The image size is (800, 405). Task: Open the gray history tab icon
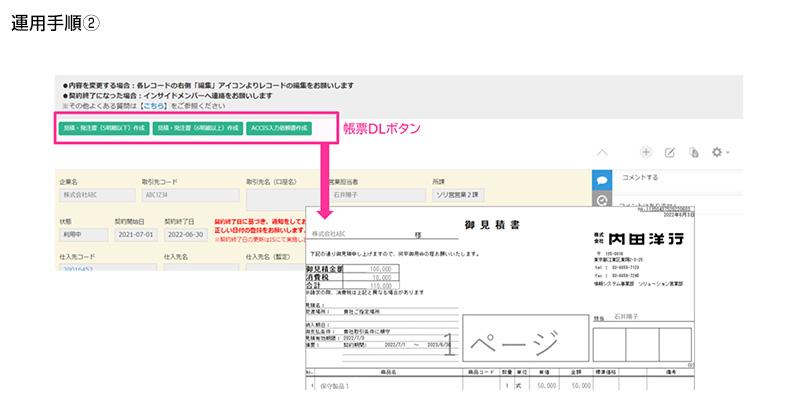pos(602,199)
